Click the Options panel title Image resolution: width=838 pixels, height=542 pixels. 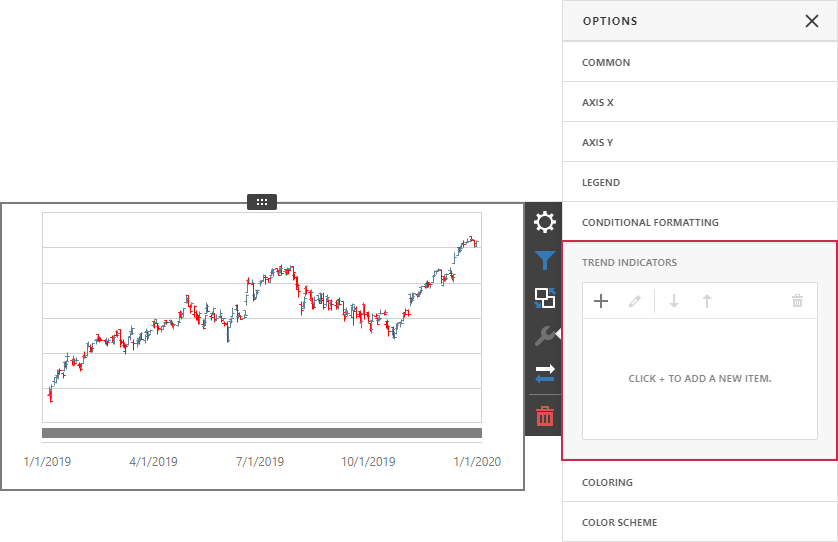(x=610, y=21)
